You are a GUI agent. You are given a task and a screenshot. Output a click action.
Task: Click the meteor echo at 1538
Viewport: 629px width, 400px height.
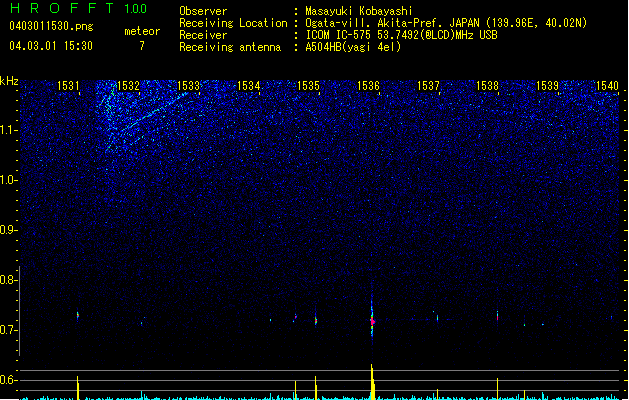tap(497, 316)
